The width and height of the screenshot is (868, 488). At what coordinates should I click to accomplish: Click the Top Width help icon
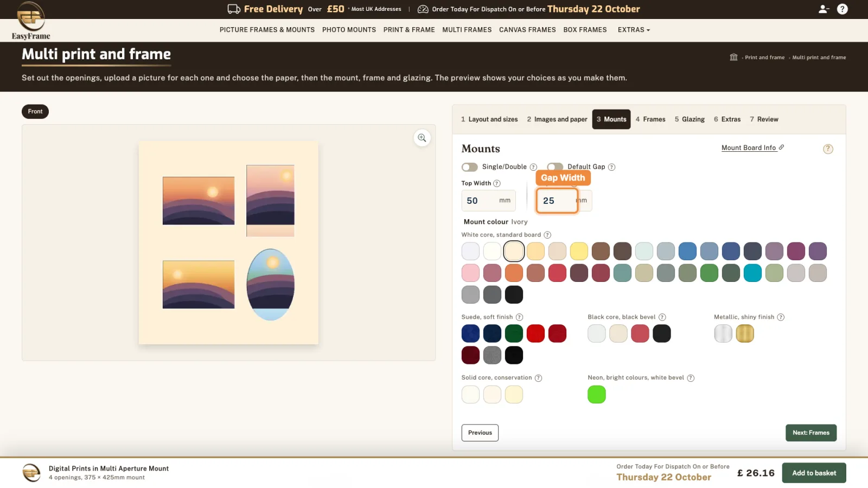click(x=497, y=183)
